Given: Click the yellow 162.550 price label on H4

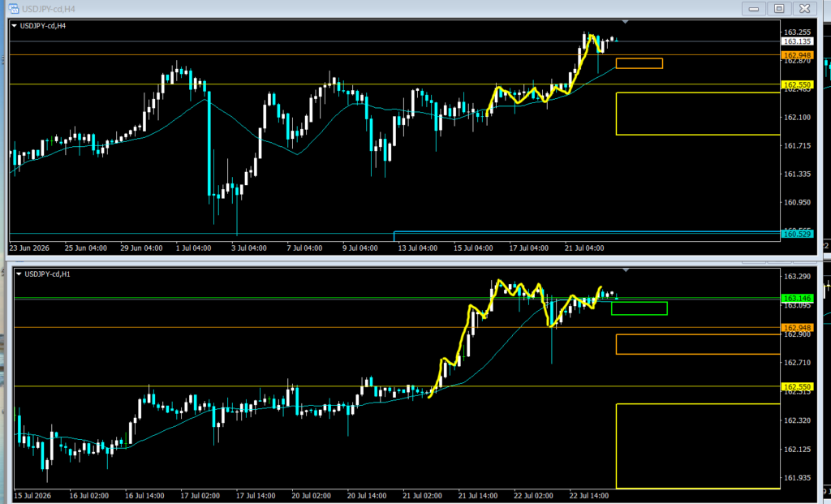Looking at the screenshot, I should tap(797, 84).
